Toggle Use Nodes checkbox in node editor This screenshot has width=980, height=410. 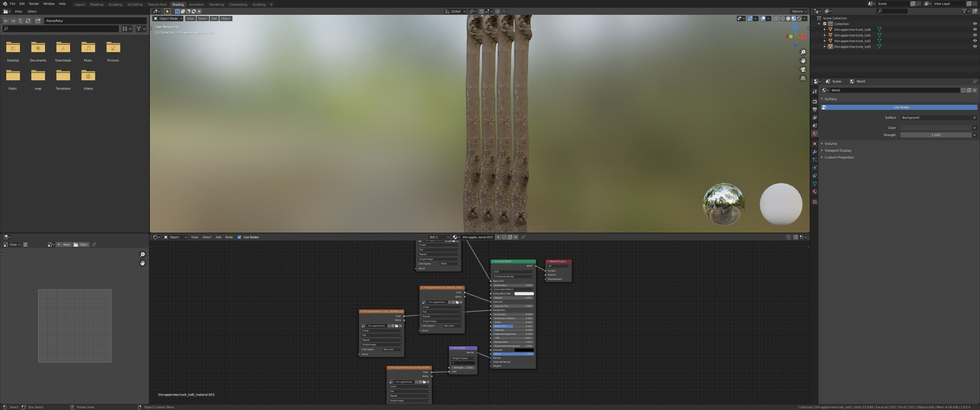pos(239,237)
